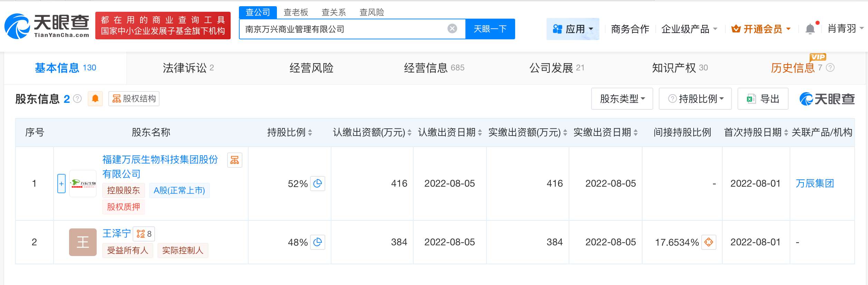Expand row for 福建万辰生物 shareholder

61,184
